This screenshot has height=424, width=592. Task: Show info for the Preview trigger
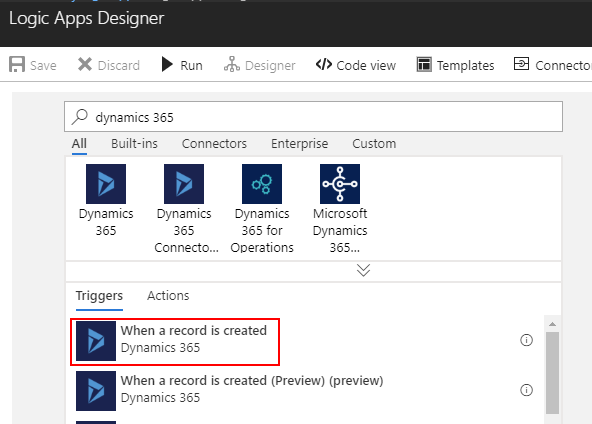pos(526,390)
